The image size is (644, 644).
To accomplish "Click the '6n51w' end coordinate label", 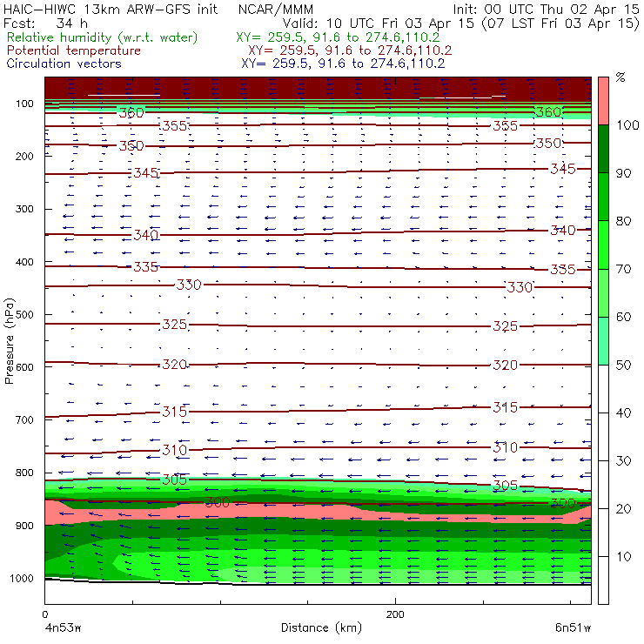I will click(573, 628).
